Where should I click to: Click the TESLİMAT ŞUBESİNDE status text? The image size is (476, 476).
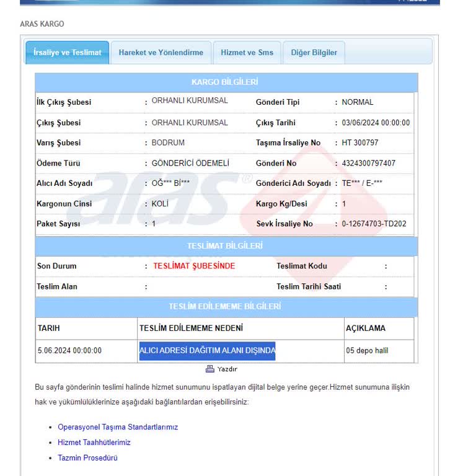click(194, 267)
